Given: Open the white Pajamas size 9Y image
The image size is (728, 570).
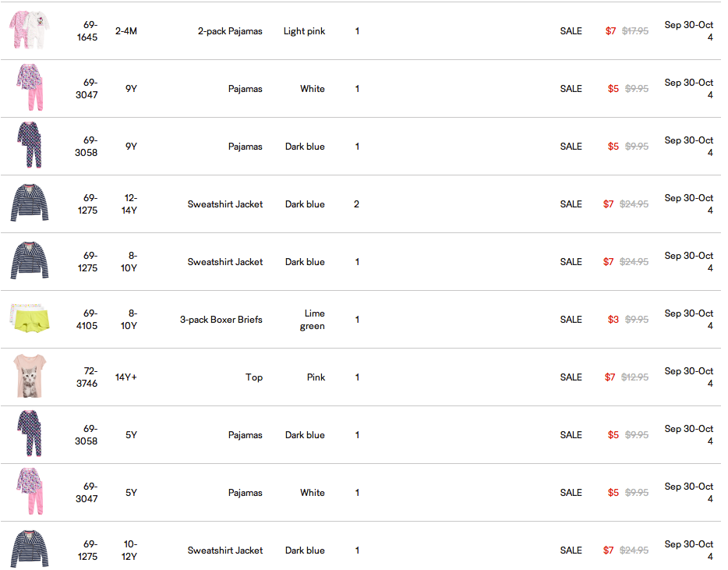Looking at the screenshot, I should pos(29,89).
